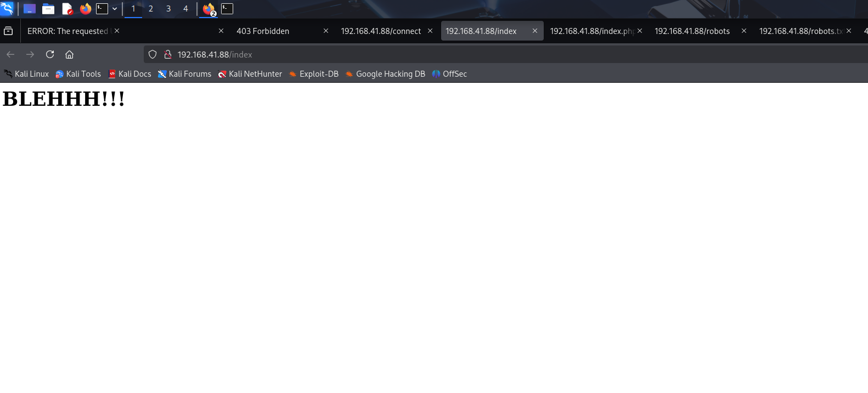Open the 192.168.41.88/connect tab
The width and height of the screenshot is (868, 393).
(381, 31)
